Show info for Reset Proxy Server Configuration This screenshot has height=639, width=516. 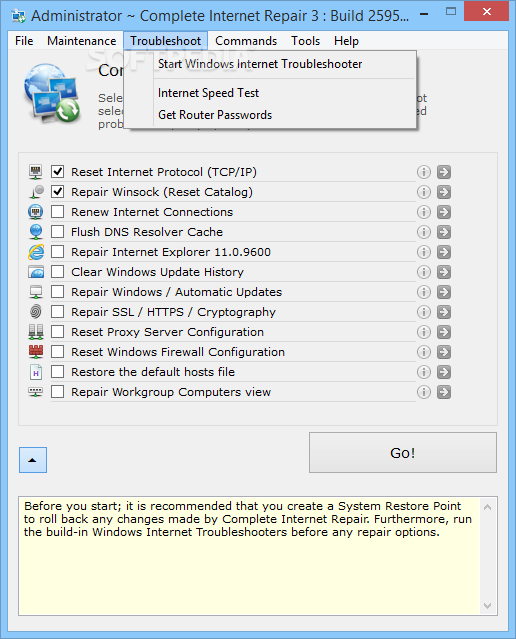pos(423,332)
